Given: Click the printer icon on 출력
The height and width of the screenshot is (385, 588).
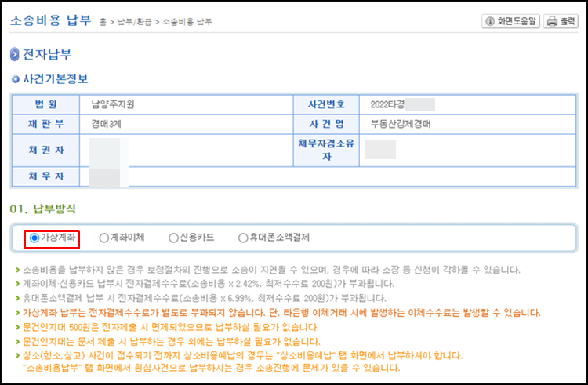Looking at the screenshot, I should tap(552, 22).
